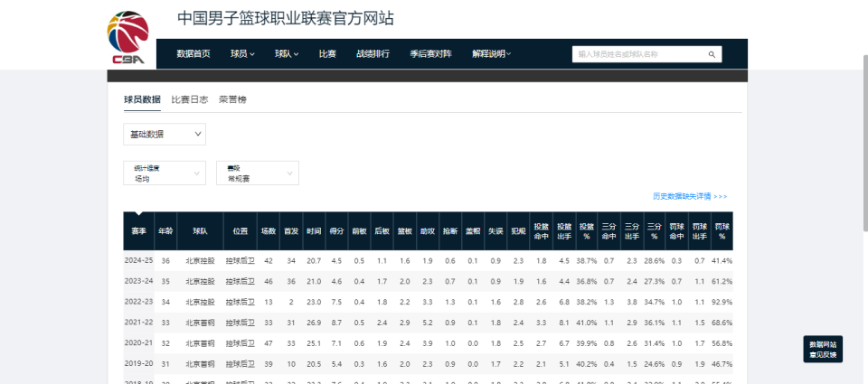Viewport: 868px width, 384px height.
Task: Click the 前板 column header
Action: pyautogui.click(x=359, y=231)
